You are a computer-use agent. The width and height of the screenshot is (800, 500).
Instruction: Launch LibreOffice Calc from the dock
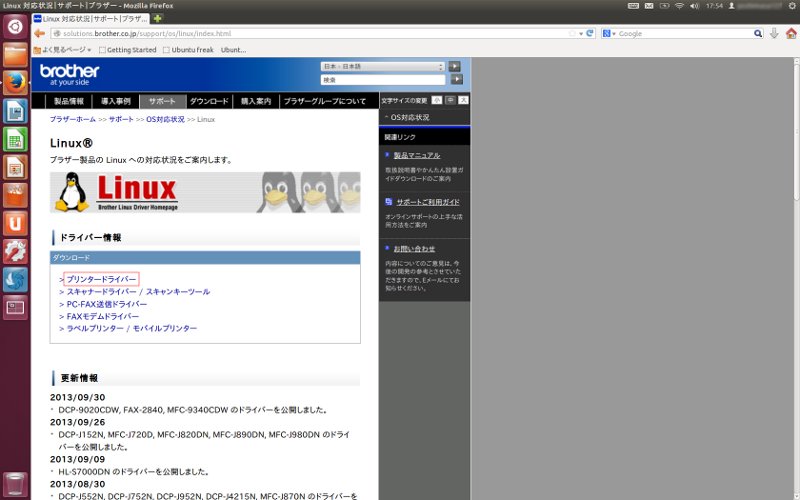click(x=15, y=139)
